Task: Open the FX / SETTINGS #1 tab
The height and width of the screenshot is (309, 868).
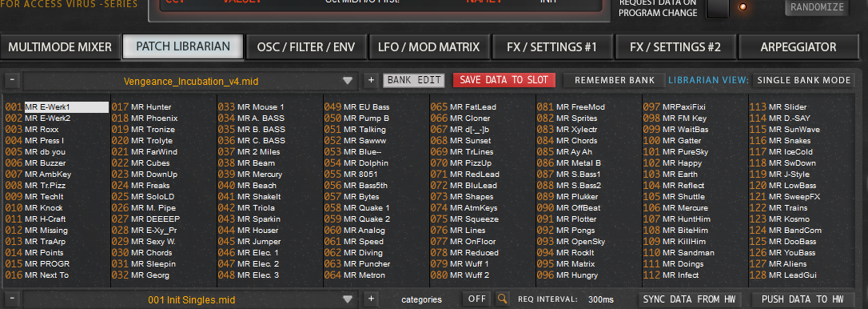Action: (x=552, y=47)
